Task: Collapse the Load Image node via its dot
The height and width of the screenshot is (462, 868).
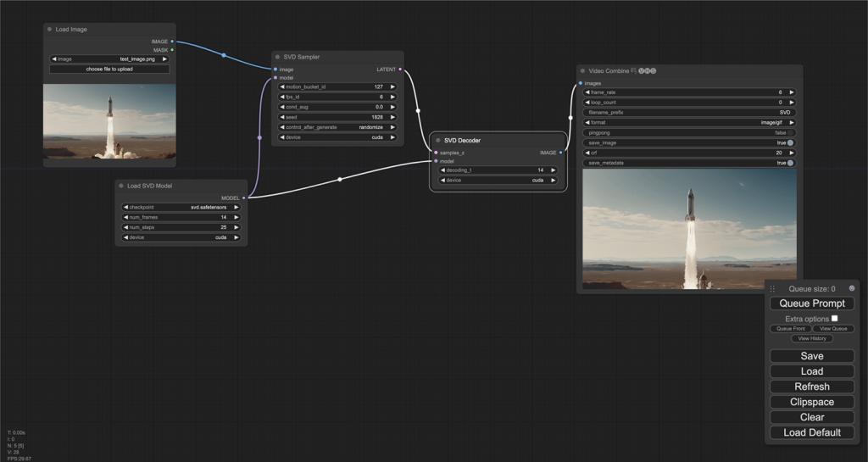Action: (49, 30)
